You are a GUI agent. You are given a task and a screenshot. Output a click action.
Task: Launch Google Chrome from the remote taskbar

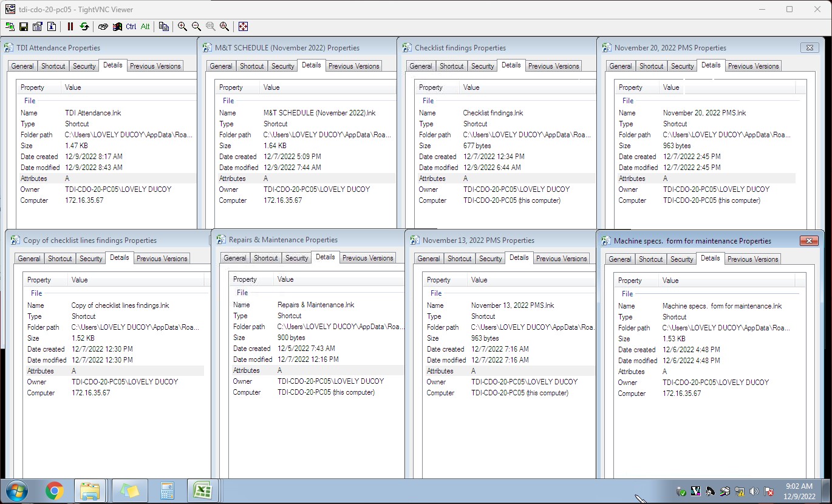(x=55, y=491)
